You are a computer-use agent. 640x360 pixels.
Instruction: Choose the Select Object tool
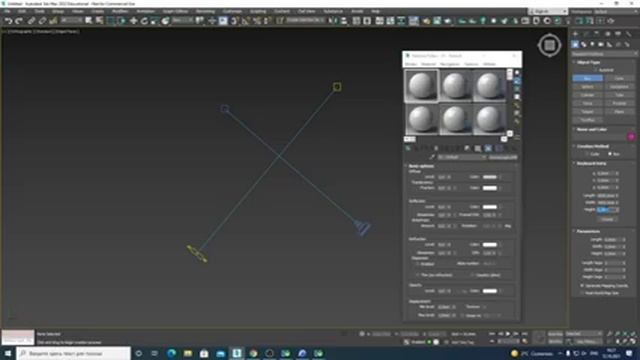89,20
